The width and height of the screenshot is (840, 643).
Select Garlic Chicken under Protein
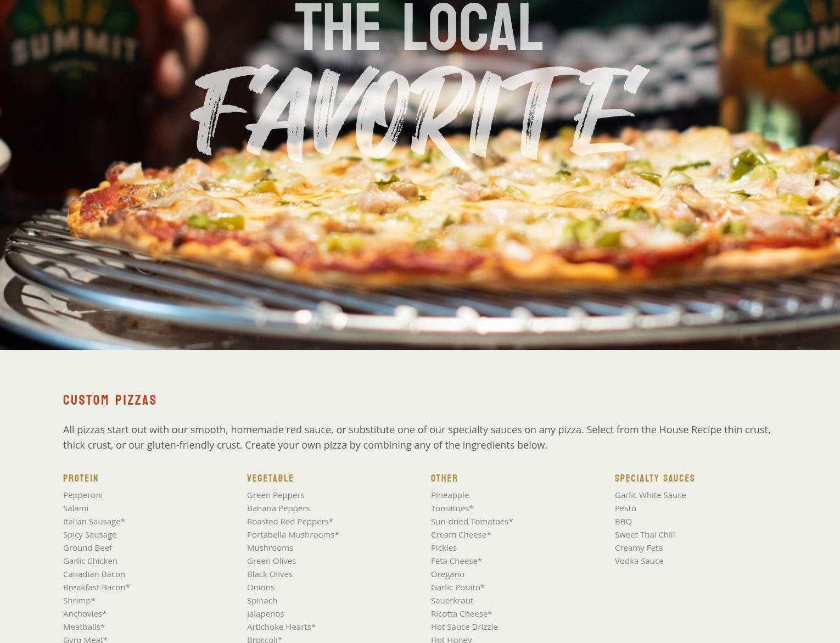click(90, 561)
